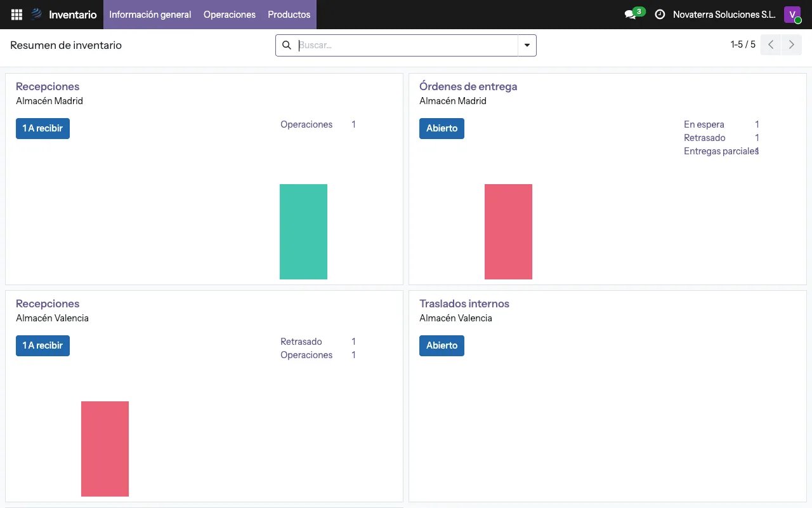Click the green bar in Madrid Recepciones chart
This screenshot has width=812, height=508.
pyautogui.click(x=303, y=232)
